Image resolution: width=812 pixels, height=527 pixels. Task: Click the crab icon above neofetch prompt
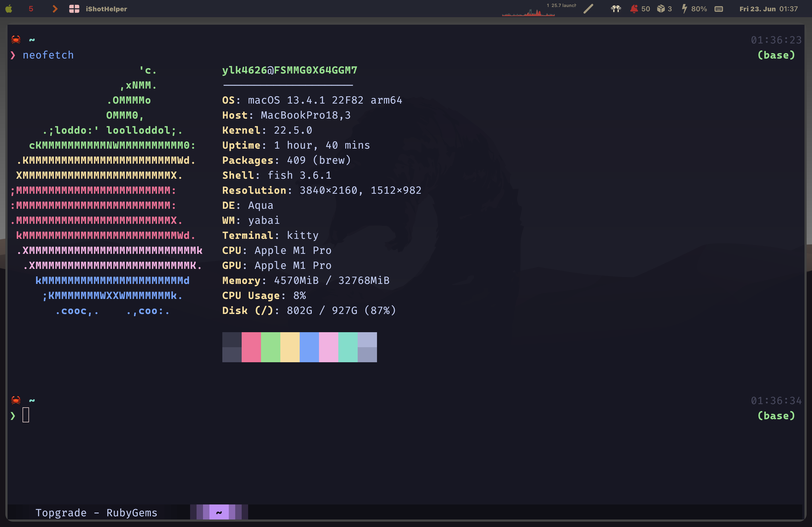pyautogui.click(x=16, y=39)
